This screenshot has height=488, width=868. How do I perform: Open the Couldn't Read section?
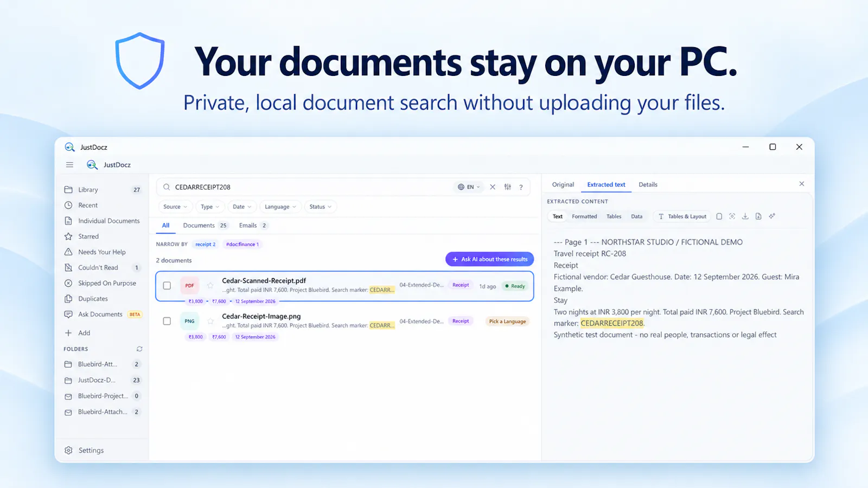pos(103,267)
